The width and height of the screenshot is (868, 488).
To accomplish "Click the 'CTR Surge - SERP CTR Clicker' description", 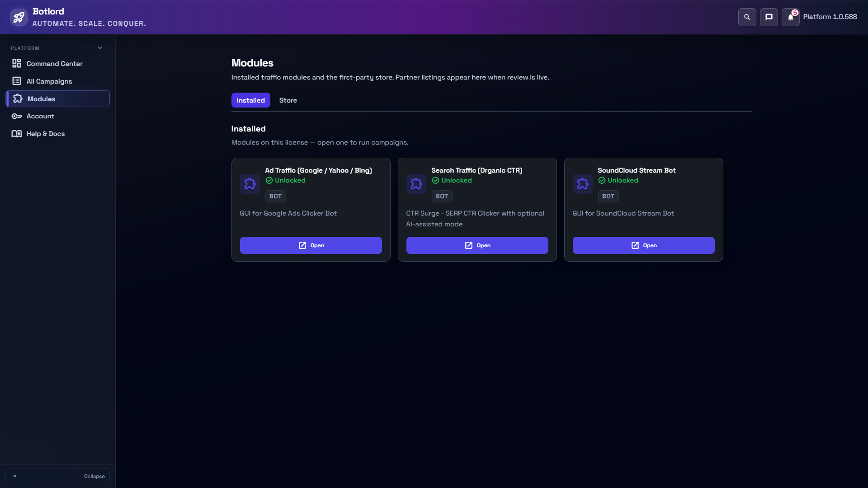I will 475,219.
